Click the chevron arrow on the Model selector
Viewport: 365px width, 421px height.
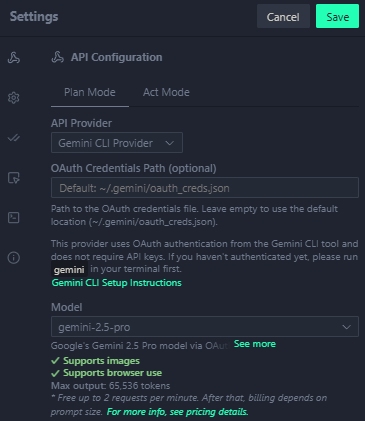pyautogui.click(x=347, y=327)
